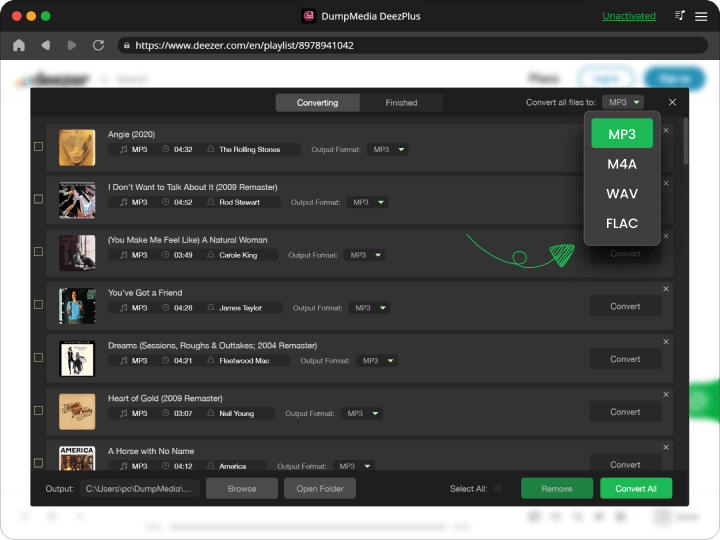720x540 pixels.
Task: Convert A Horse with No Name track
Action: pyautogui.click(x=625, y=463)
